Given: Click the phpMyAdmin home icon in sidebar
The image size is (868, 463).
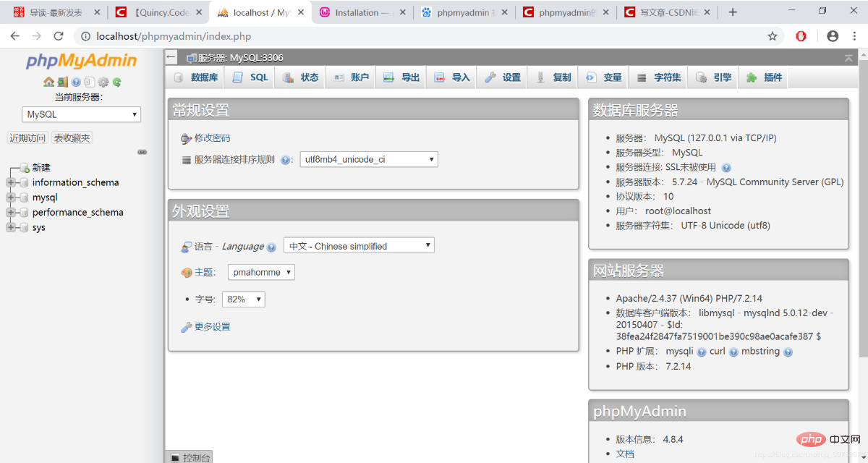Looking at the screenshot, I should pos(48,82).
